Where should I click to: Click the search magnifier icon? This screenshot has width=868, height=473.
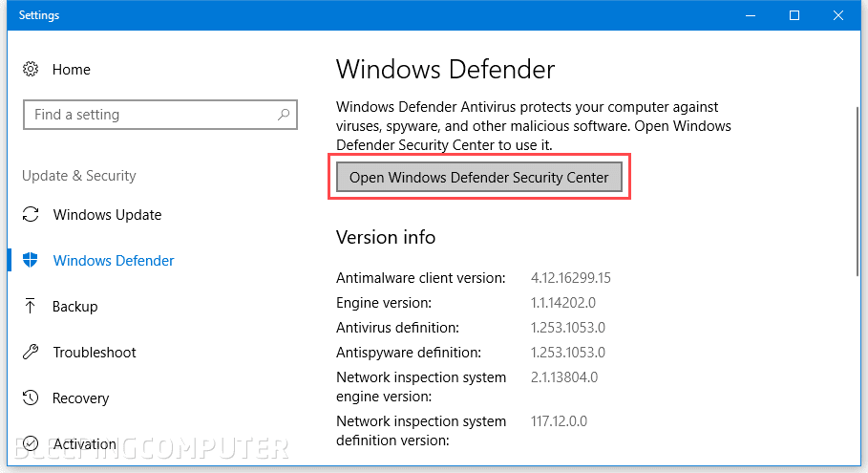click(x=284, y=115)
